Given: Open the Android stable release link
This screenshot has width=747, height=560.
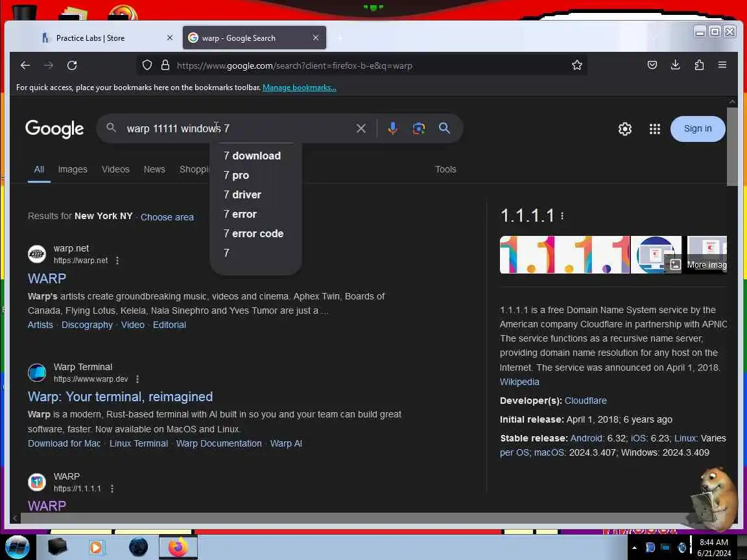Looking at the screenshot, I should 586,439.
